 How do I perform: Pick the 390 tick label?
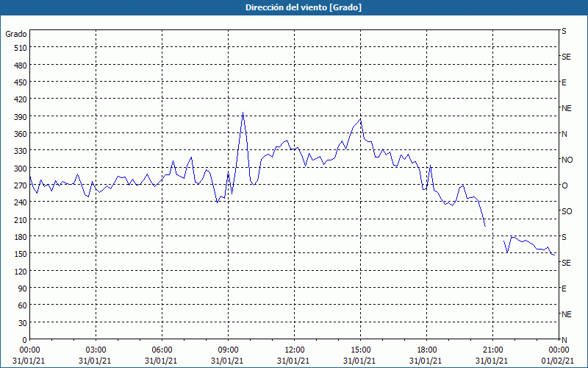[21, 117]
